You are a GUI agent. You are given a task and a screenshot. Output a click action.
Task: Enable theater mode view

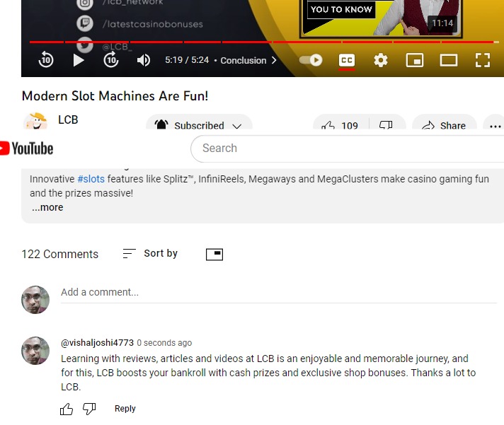coord(449,60)
